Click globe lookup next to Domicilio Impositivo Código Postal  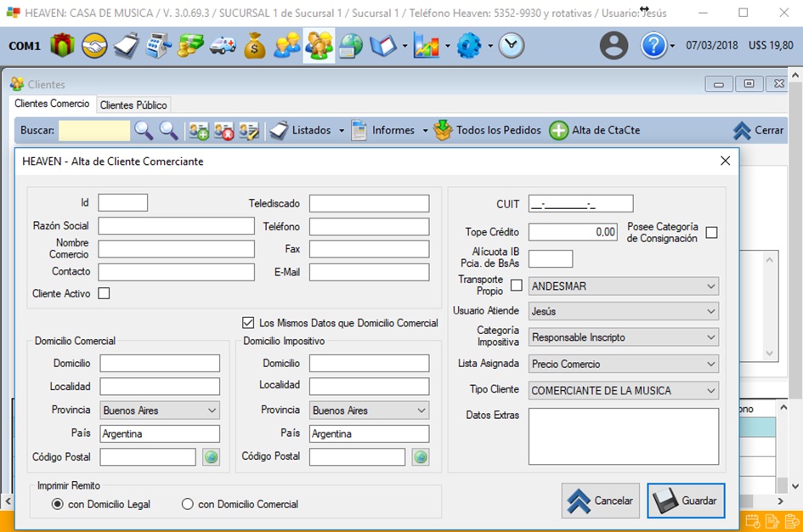421,456
